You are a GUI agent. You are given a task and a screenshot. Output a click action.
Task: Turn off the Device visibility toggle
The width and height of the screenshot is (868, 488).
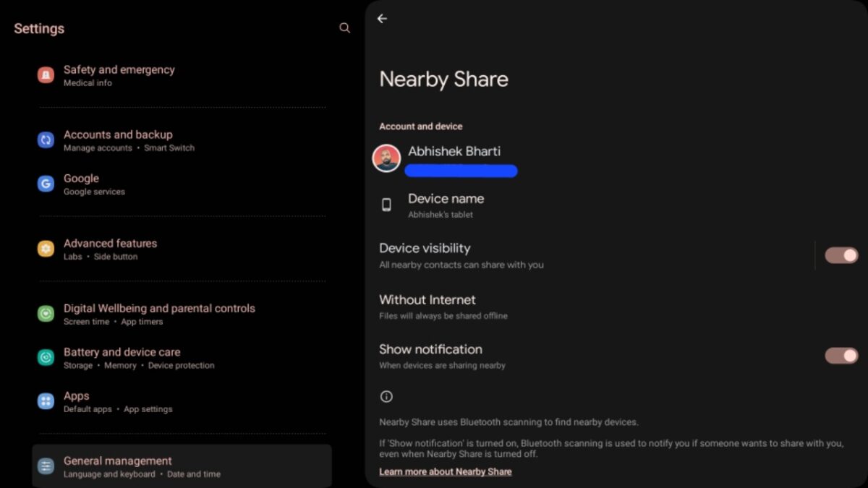[x=841, y=255]
